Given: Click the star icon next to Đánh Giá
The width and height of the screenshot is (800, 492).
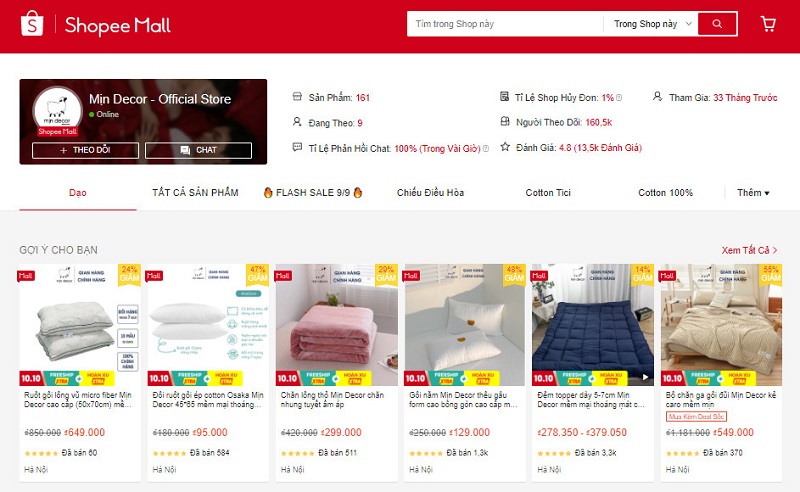Looking at the screenshot, I should click(505, 147).
